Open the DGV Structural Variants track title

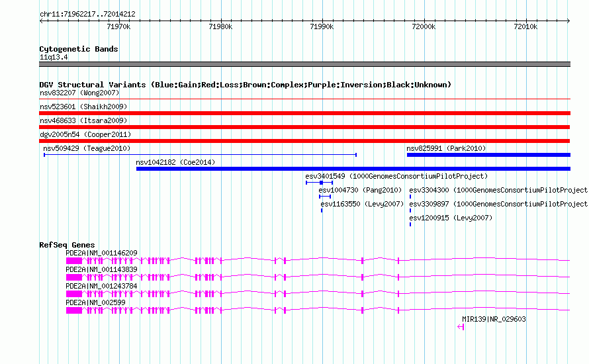point(246,85)
